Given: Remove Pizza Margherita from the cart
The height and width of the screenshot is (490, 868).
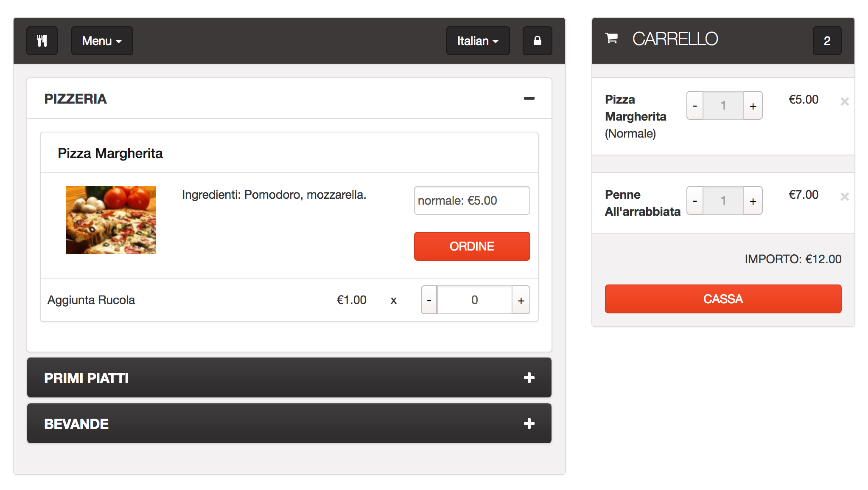Looking at the screenshot, I should tap(844, 101).
